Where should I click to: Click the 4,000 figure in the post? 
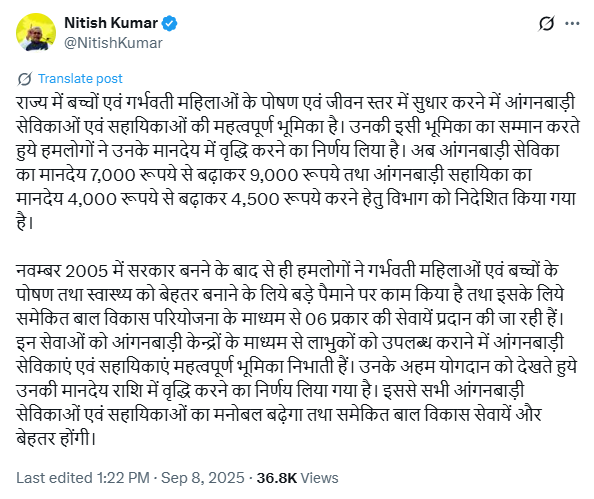pos(92,200)
